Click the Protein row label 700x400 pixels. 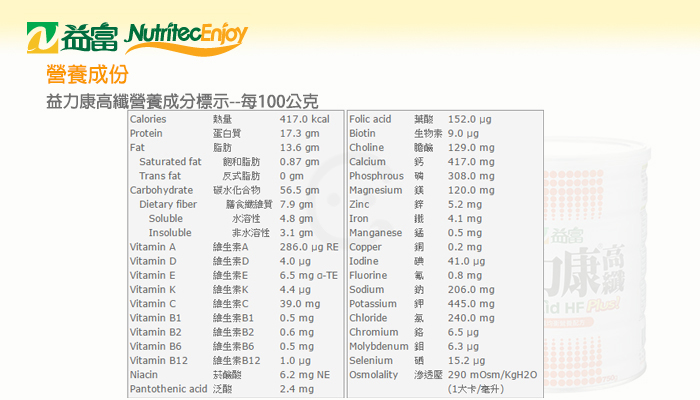pos(146,133)
